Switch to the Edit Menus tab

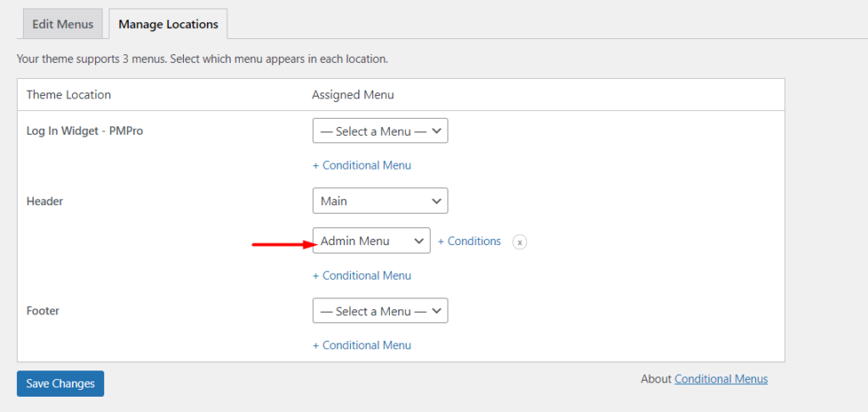61,24
